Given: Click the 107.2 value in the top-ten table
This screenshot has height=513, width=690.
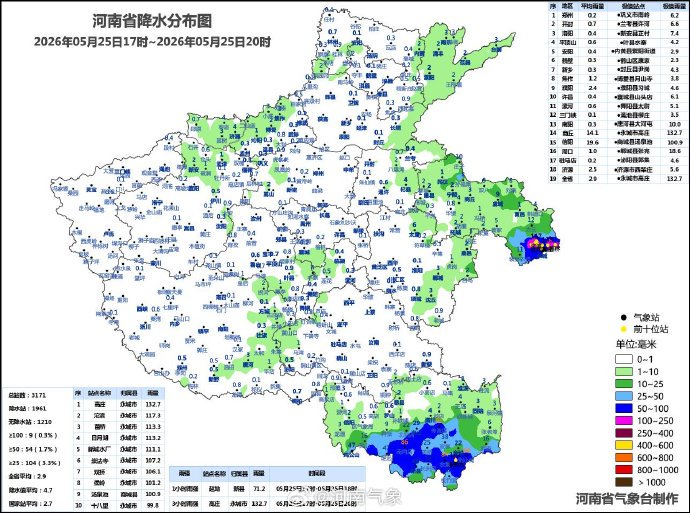Looking at the screenshot, I should [x=153, y=461].
